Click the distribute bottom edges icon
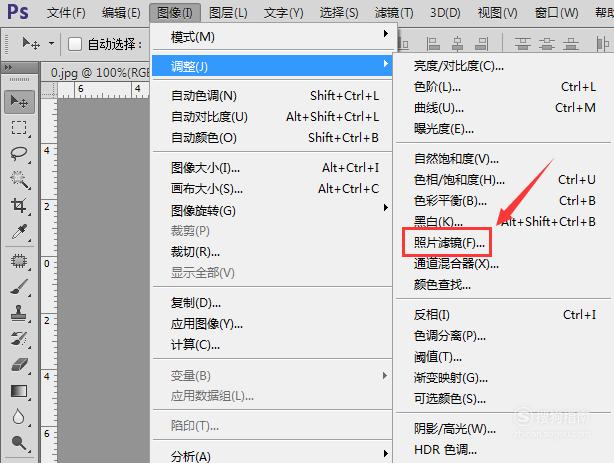The image size is (614, 463). click(571, 43)
